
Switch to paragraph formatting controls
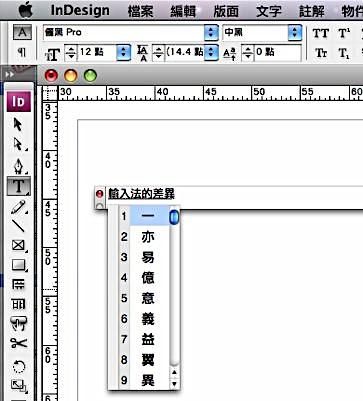click(x=22, y=52)
